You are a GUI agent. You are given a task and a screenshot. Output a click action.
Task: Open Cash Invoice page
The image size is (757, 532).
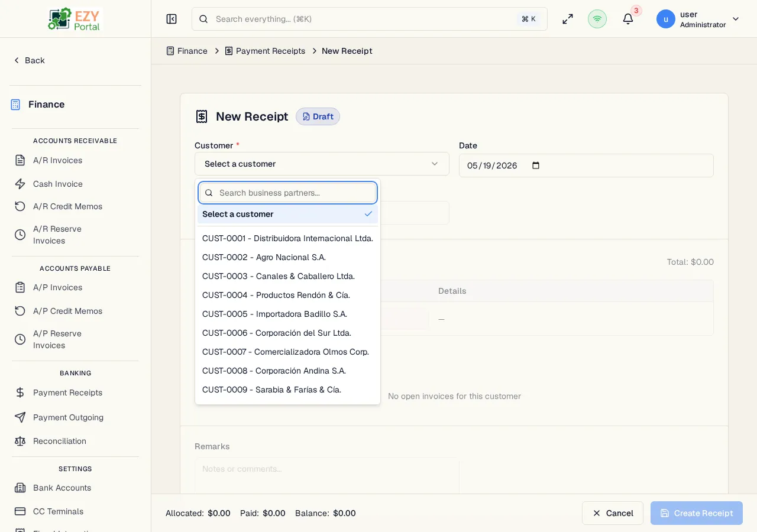pos(58,184)
